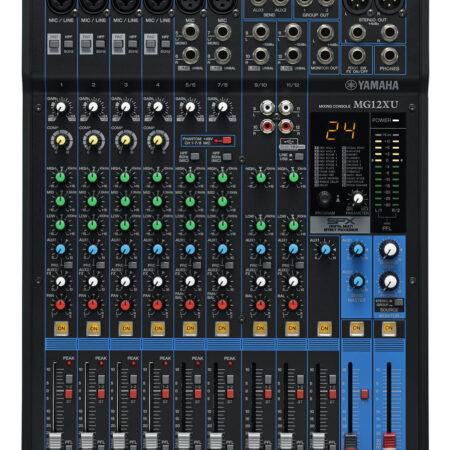Turn the channel 1 GAIN knob
Screen dimensions: 450x450
click(x=61, y=107)
